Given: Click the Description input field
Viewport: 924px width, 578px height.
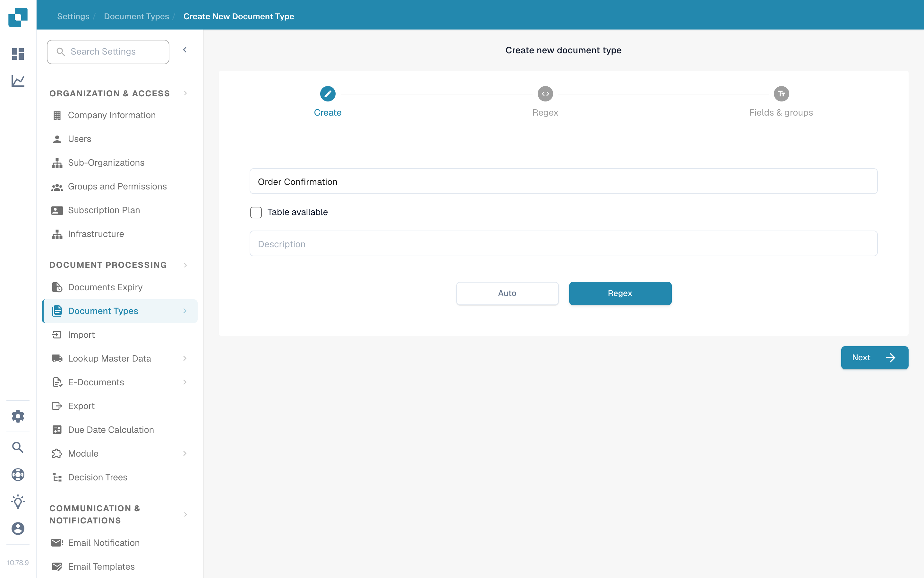Looking at the screenshot, I should pos(564,243).
